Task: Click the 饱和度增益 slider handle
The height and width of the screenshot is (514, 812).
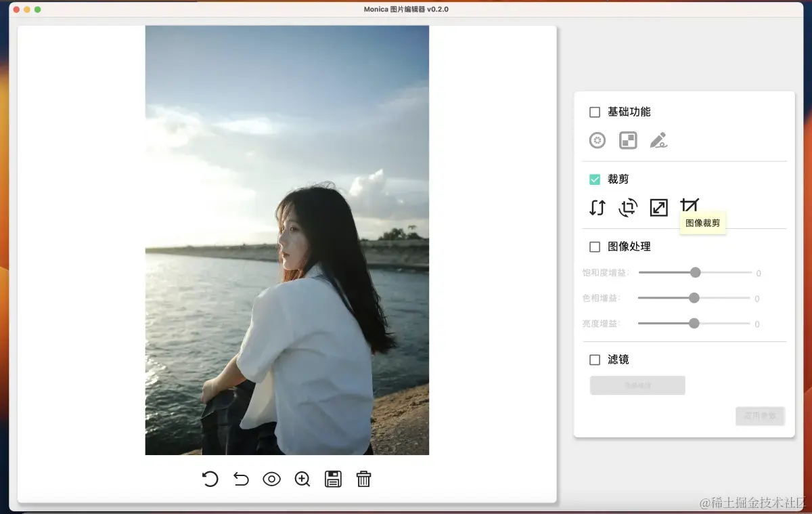Action: [695, 272]
